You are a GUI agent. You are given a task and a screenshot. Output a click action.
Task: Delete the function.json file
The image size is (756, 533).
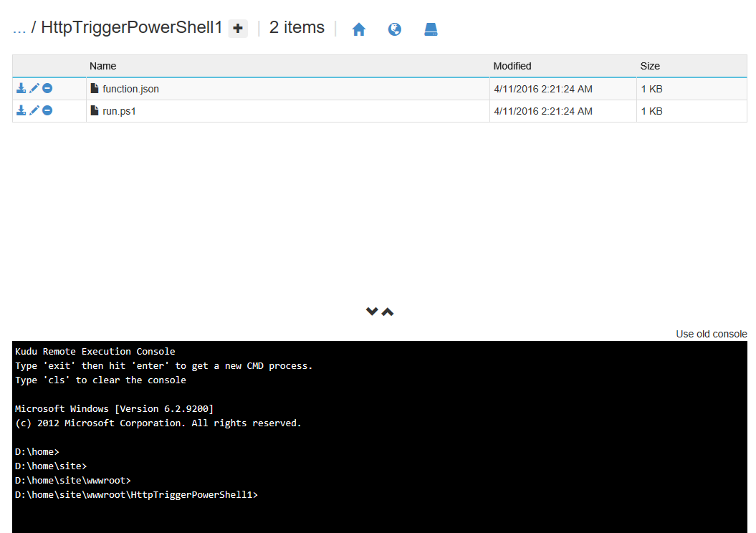[x=47, y=89]
